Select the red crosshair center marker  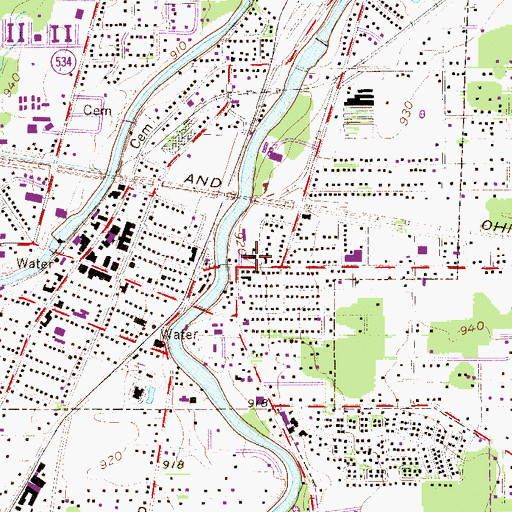tap(256, 256)
